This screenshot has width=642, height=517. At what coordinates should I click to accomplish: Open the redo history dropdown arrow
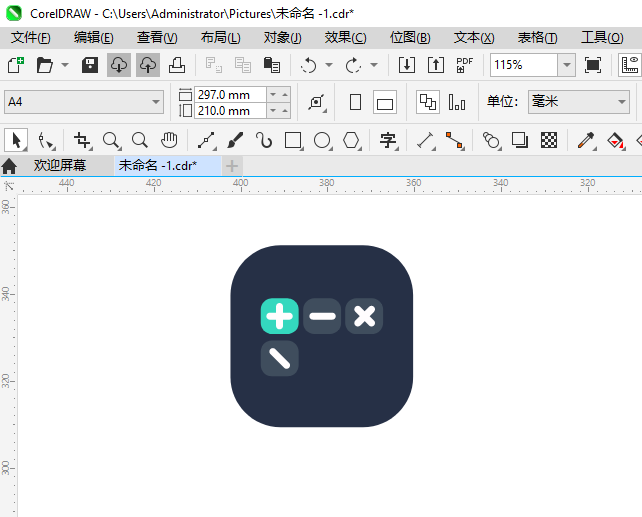pos(374,65)
